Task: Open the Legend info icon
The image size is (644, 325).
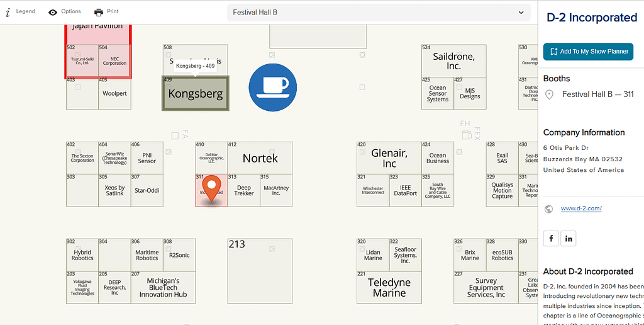Action: coord(8,13)
